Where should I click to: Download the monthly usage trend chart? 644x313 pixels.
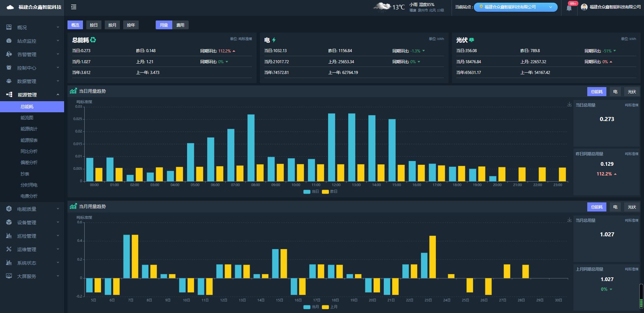569,220
